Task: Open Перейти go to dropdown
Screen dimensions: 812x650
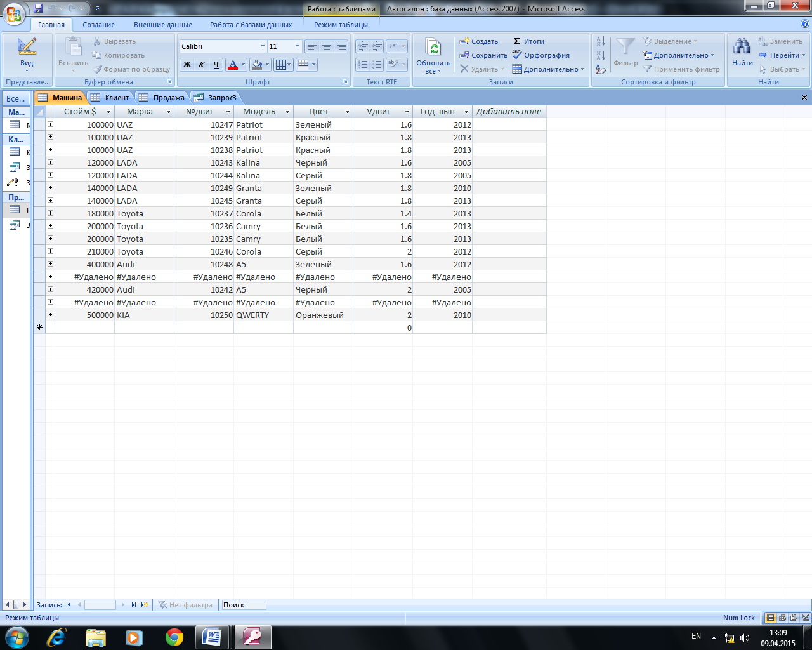Action: click(x=782, y=55)
